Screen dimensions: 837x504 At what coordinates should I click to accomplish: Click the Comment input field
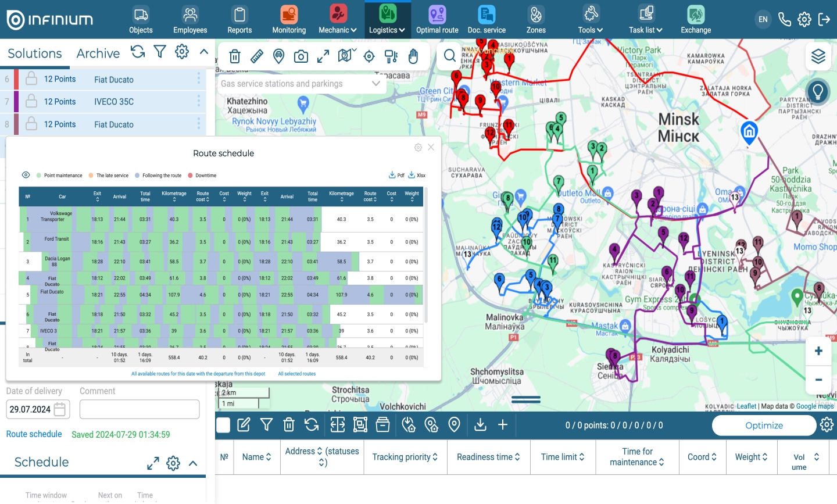click(139, 409)
